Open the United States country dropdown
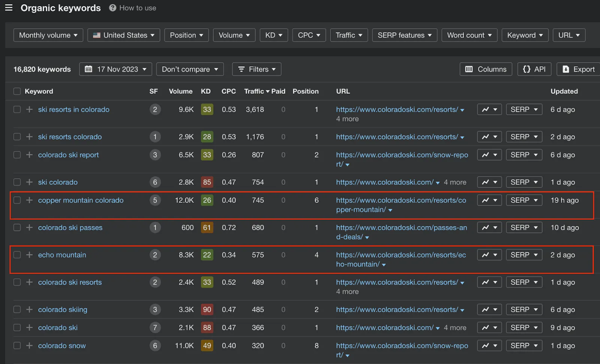 (123, 35)
